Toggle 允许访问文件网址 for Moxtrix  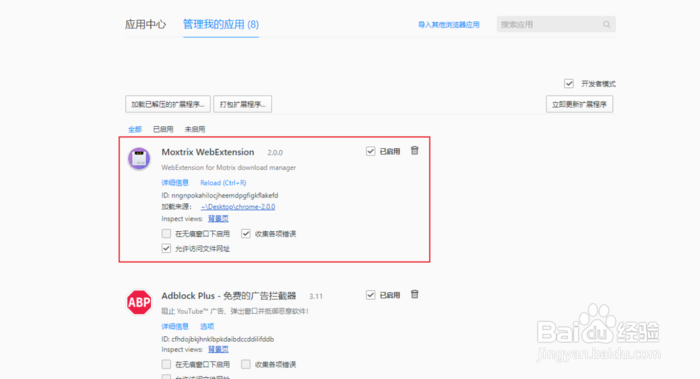(166, 248)
